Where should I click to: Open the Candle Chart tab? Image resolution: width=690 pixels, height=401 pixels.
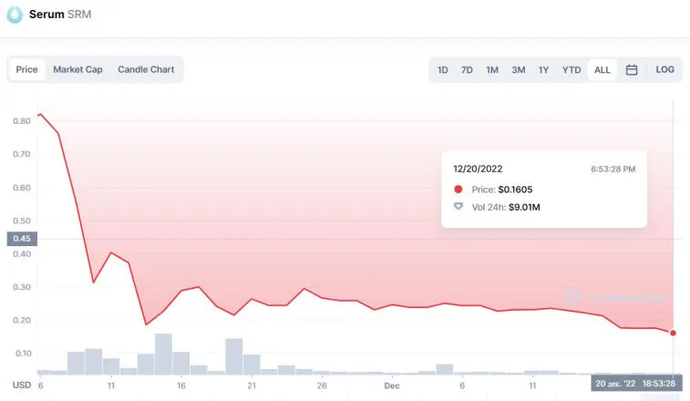146,70
